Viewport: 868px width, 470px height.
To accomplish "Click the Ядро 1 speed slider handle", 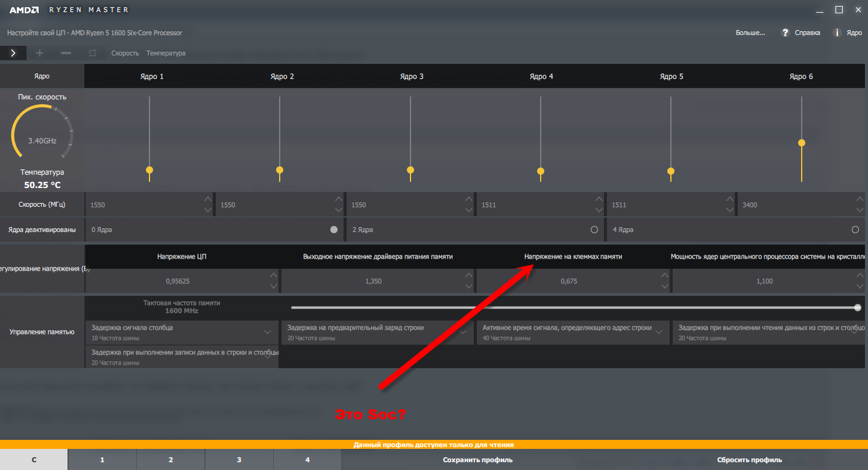I will [x=149, y=171].
